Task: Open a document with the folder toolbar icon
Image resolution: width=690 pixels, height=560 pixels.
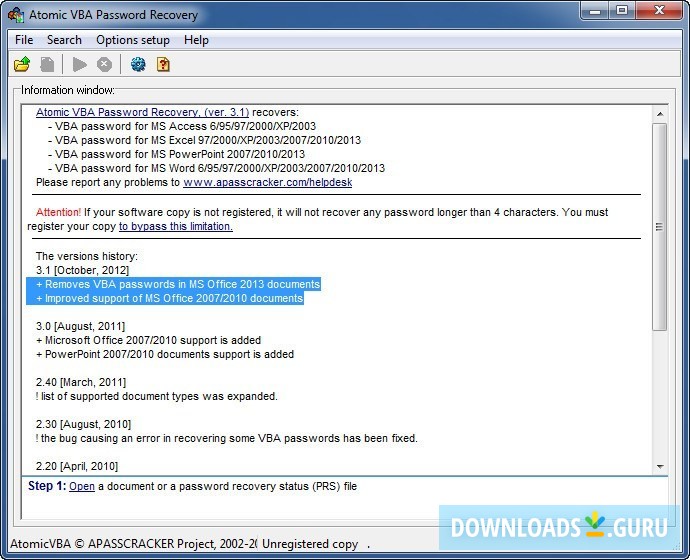Action: tap(22, 64)
